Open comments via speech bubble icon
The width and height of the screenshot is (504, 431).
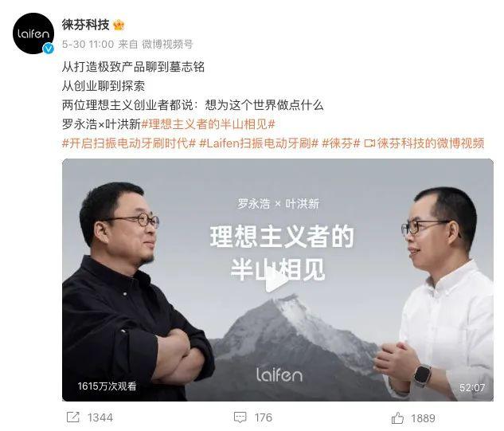tap(240, 417)
